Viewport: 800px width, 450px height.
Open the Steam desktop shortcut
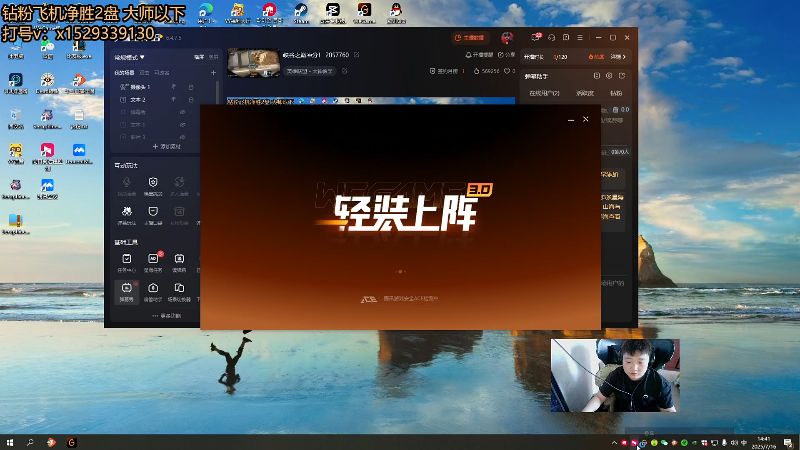(x=301, y=13)
